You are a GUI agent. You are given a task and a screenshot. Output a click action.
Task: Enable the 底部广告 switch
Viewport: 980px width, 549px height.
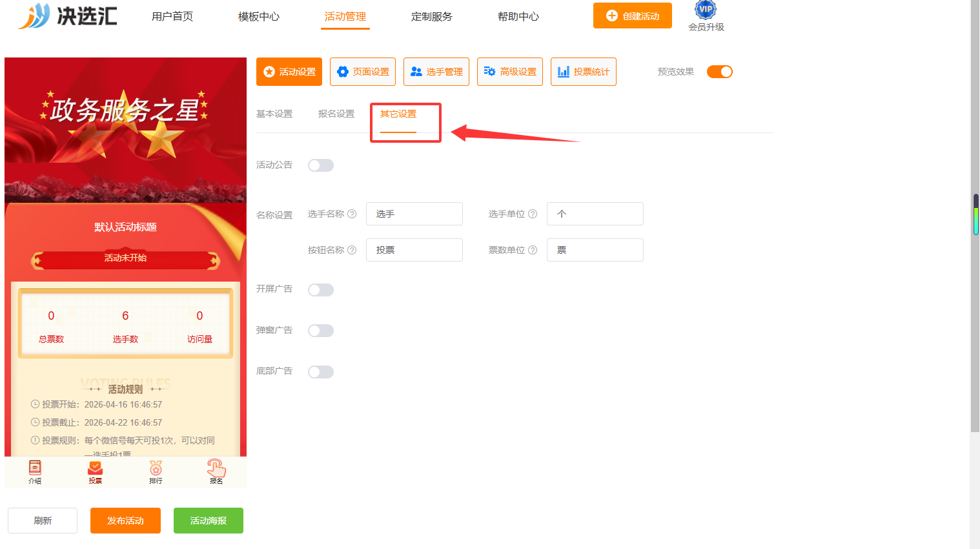click(321, 372)
